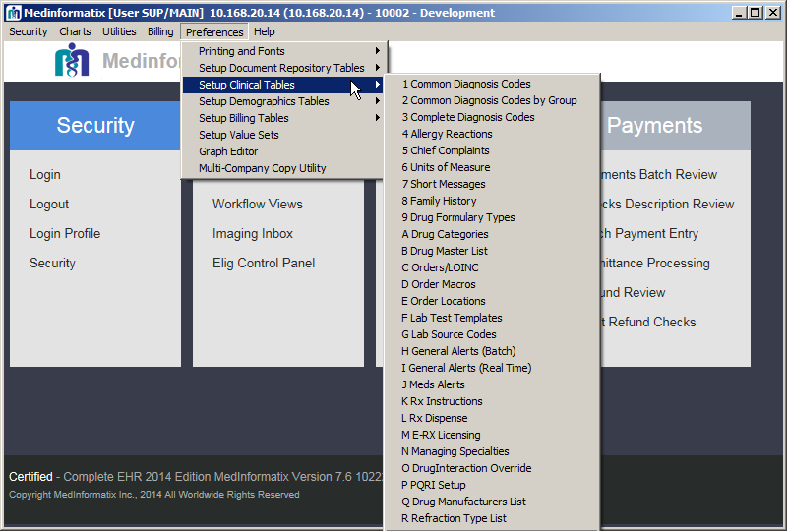Choose D Order Macros

coord(492,284)
